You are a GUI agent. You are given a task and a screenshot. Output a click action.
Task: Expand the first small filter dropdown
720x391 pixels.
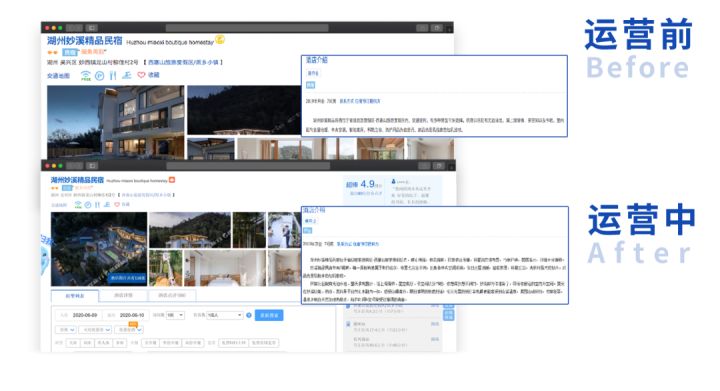tap(66, 330)
